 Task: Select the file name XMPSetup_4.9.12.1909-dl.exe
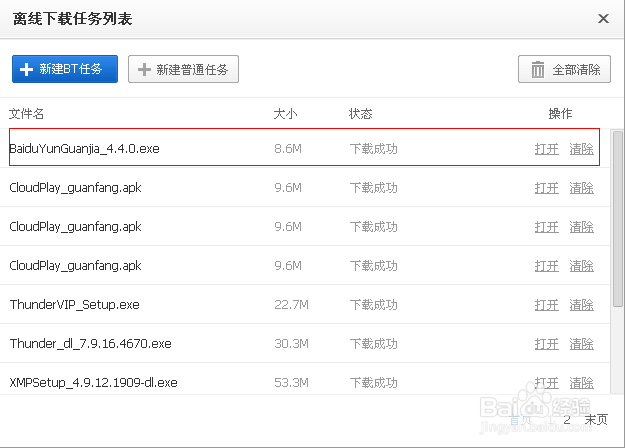point(93,383)
